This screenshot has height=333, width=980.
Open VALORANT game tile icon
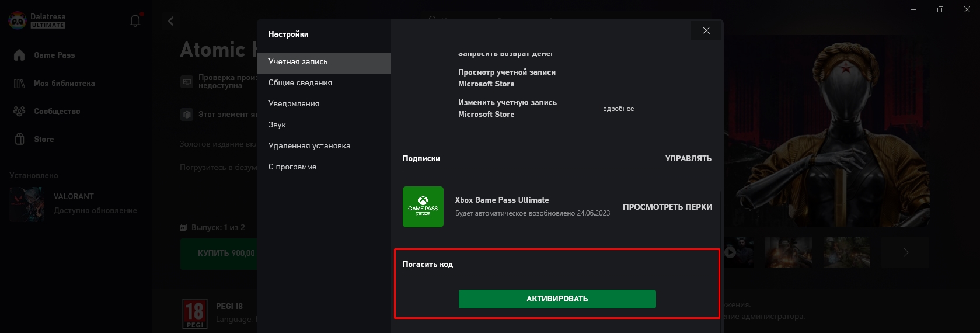coord(27,204)
